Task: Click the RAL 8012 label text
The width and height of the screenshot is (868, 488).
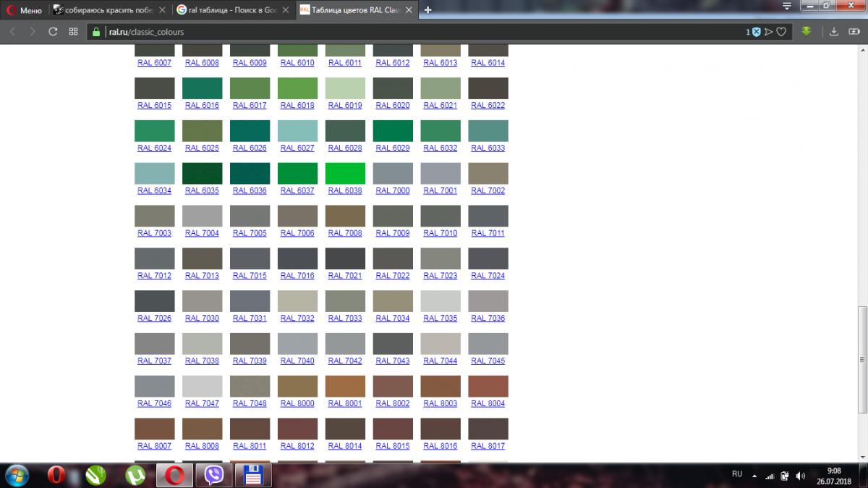Action: pos(297,446)
